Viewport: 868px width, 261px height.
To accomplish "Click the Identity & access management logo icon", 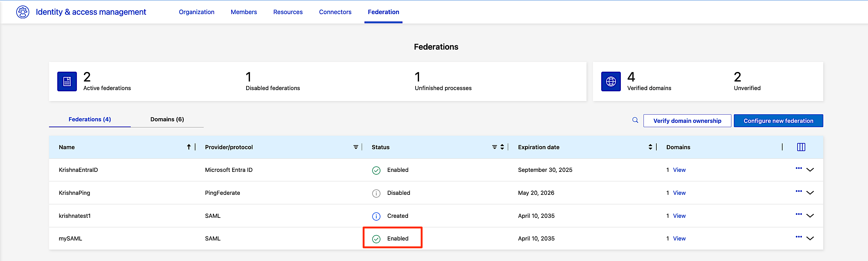I will coord(23,12).
